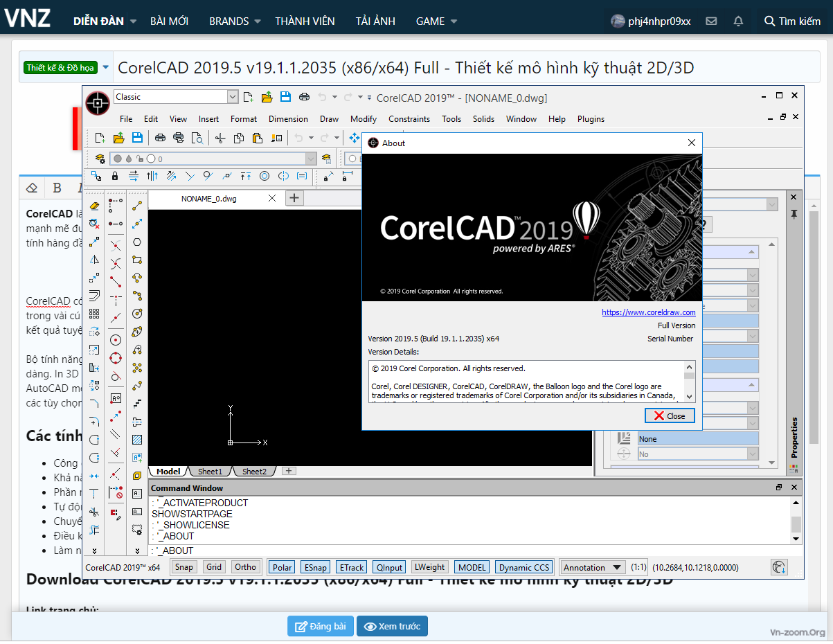Open the Solids menu
Viewport: 833px width, 644px height.
483,119
